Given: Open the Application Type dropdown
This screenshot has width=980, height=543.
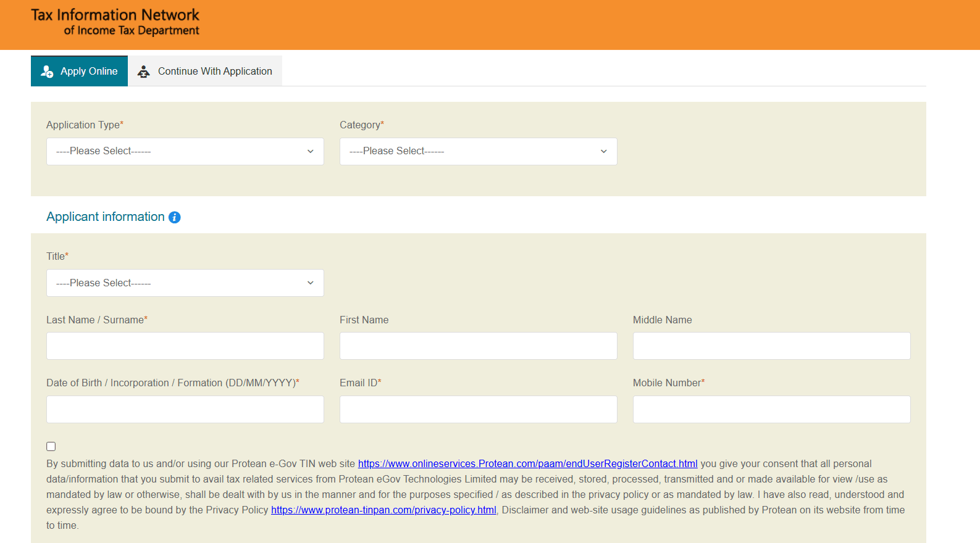Looking at the screenshot, I should [185, 151].
